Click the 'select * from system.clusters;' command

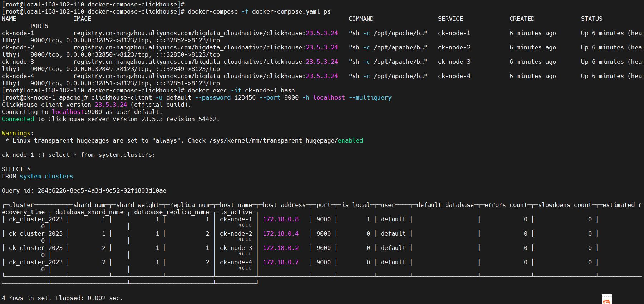click(x=102, y=155)
